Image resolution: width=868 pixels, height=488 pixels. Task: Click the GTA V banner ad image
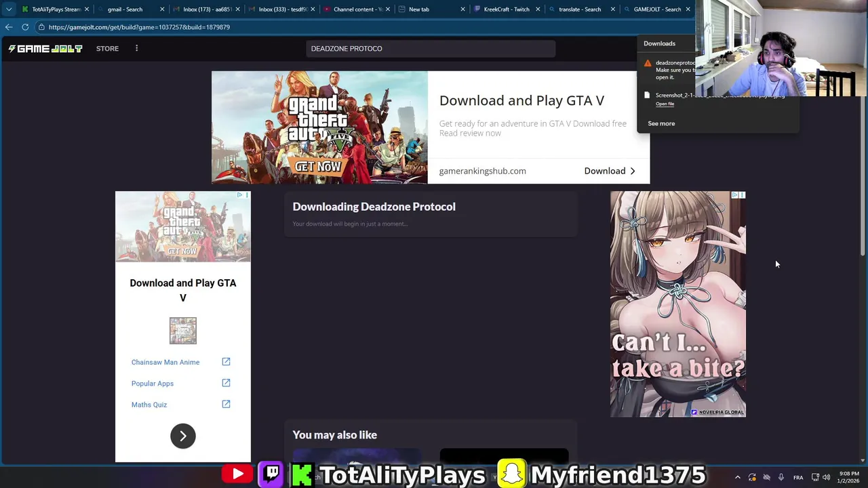(x=319, y=127)
